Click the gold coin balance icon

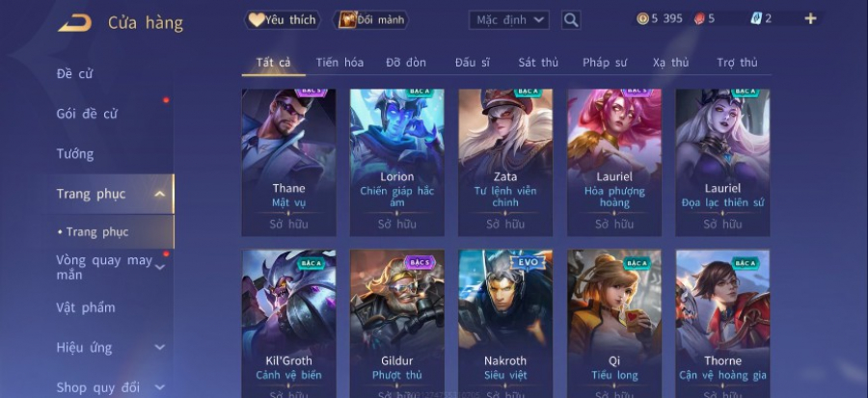(x=642, y=19)
